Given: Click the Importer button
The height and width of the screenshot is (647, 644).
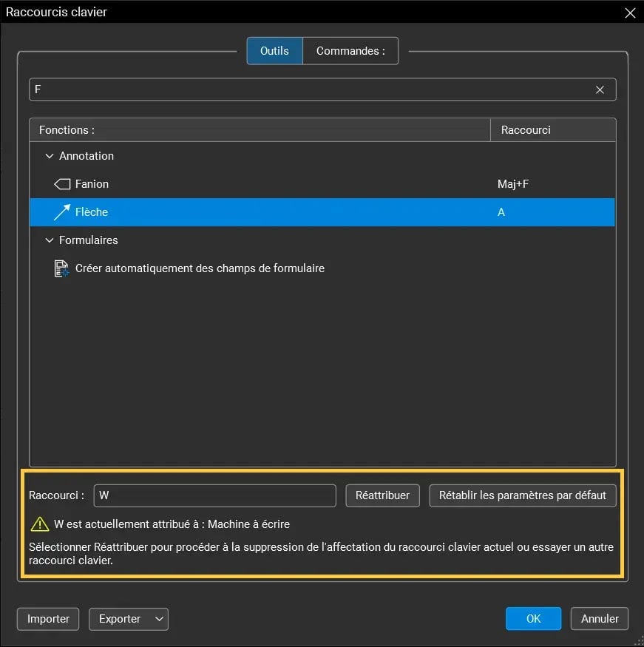Looking at the screenshot, I should coord(47,619).
